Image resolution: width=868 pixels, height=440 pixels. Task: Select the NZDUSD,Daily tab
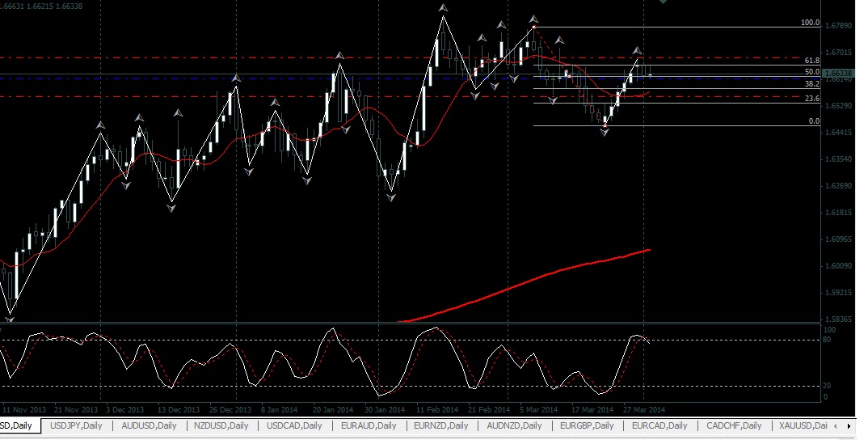pyautogui.click(x=221, y=425)
